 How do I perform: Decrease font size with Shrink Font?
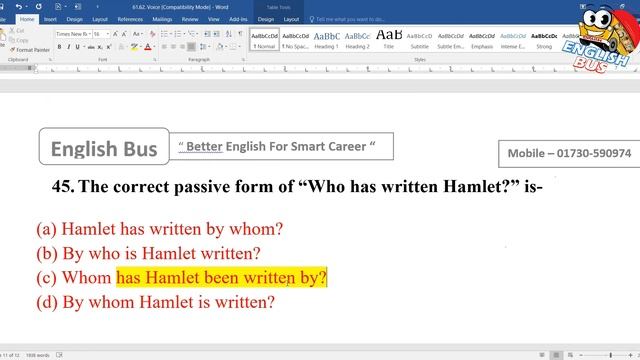(x=124, y=34)
